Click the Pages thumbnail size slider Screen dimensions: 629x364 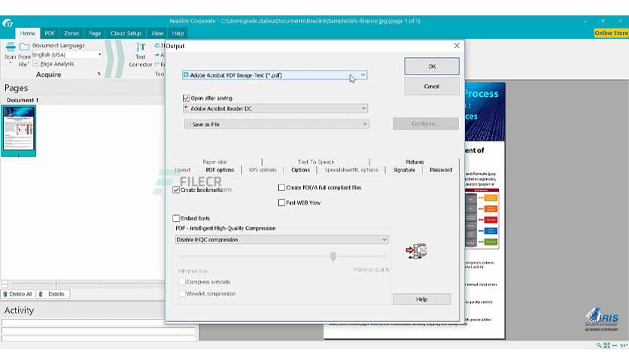pyautogui.click(x=56, y=284)
